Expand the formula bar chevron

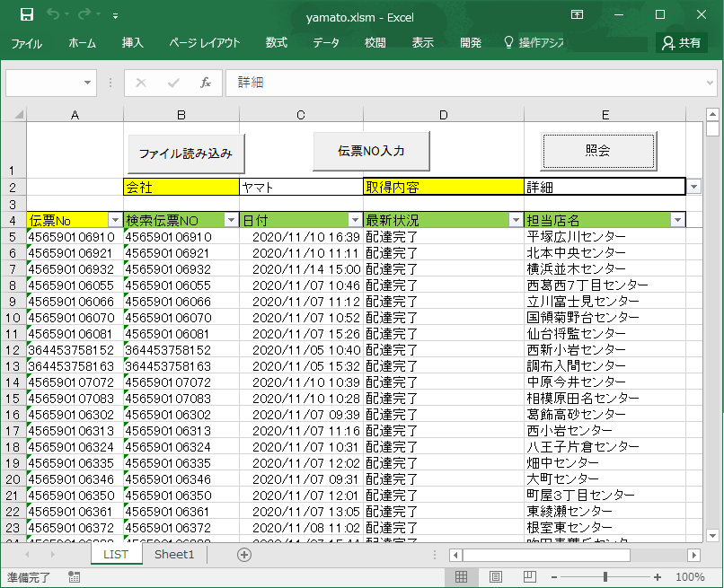pos(710,83)
